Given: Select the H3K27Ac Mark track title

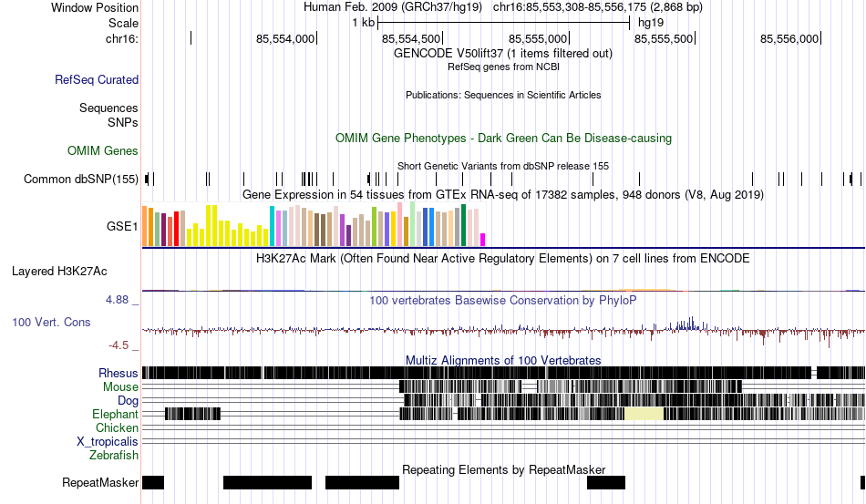Looking at the screenshot, I should click(x=503, y=258).
